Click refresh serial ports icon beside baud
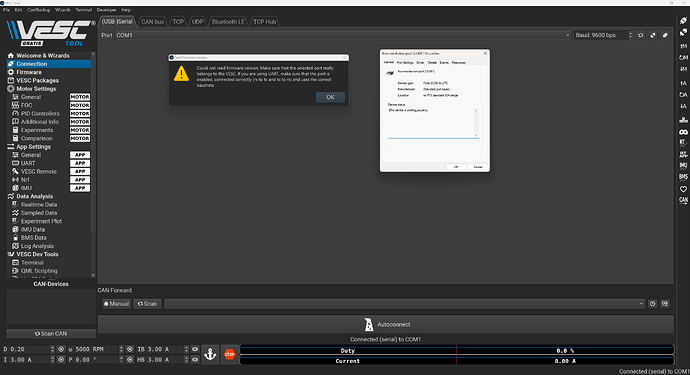 (x=641, y=35)
